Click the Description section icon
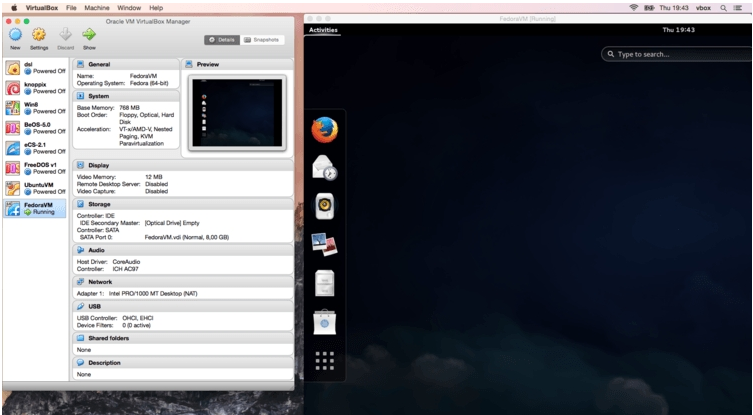This screenshot has height=415, width=753. click(80, 363)
